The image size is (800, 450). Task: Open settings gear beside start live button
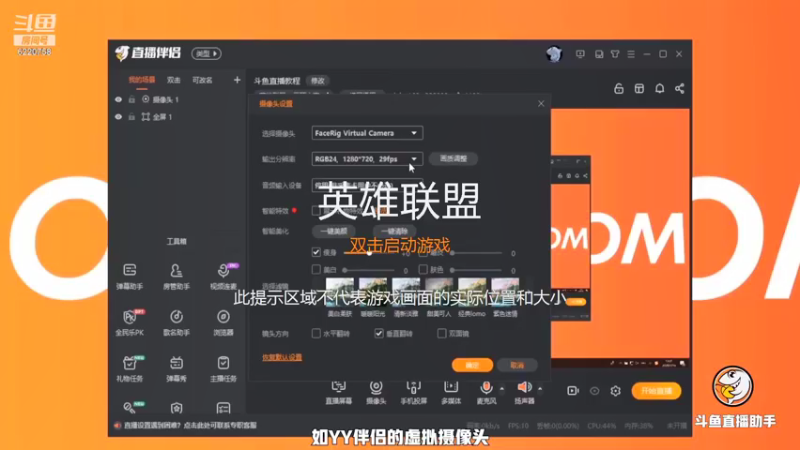point(615,391)
